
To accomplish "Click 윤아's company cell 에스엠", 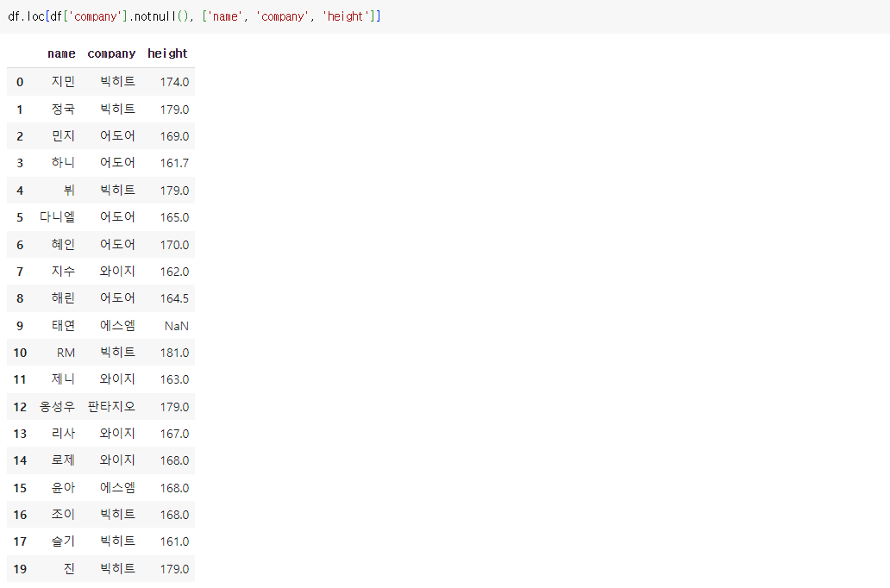I will pyautogui.click(x=117, y=488).
